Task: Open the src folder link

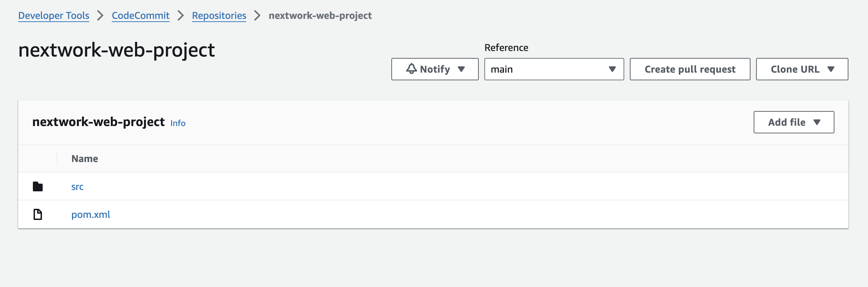Action: [x=77, y=186]
